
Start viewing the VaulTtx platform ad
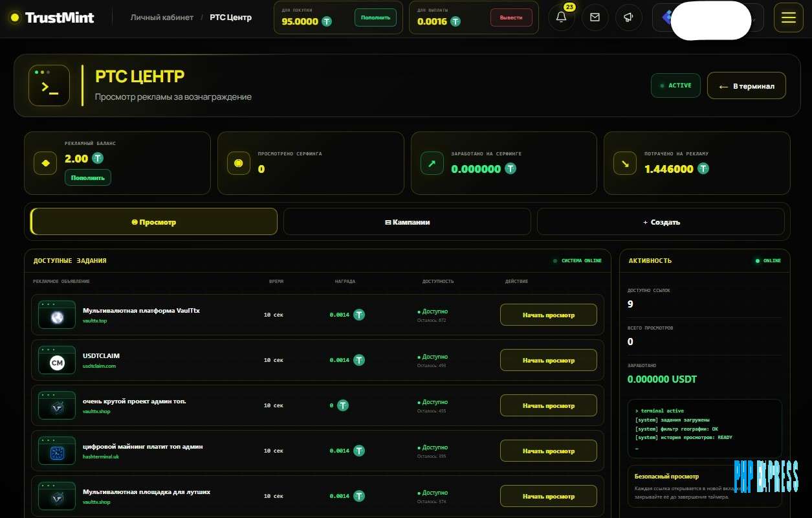549,315
